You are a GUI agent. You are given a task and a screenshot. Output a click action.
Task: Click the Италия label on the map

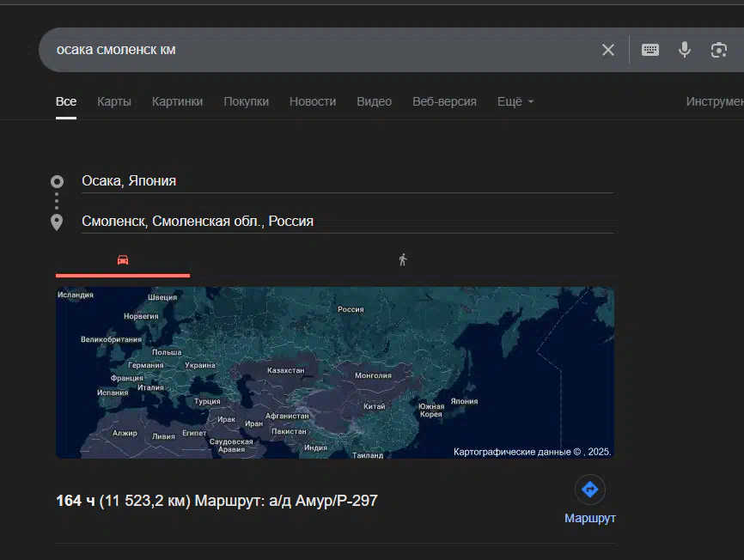click(150, 387)
